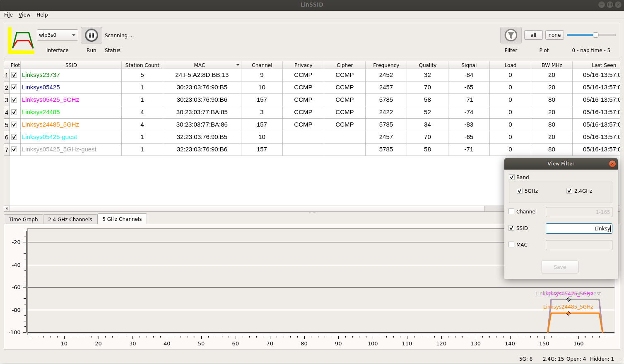624x364 pixels.
Task: Click MAC cell 24:F5:A2:8D:BB:13
Action: (x=202, y=75)
